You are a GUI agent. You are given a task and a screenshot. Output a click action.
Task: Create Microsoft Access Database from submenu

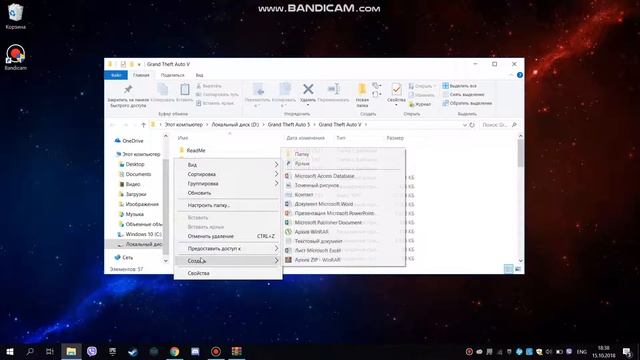click(x=343, y=176)
